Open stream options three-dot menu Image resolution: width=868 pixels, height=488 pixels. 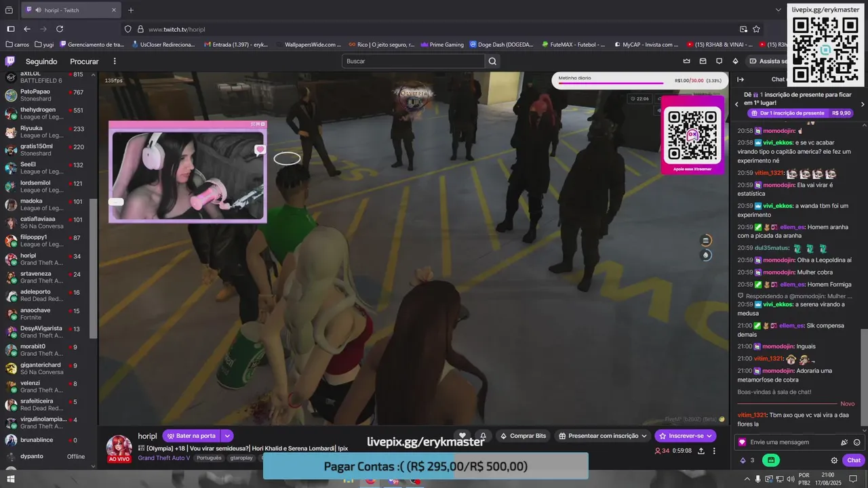(714, 451)
